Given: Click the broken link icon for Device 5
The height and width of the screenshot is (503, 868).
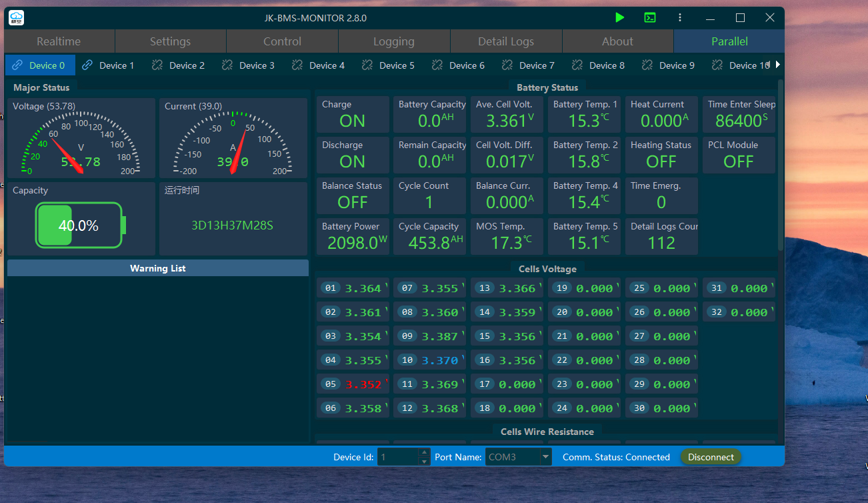Looking at the screenshot, I should 367,65.
